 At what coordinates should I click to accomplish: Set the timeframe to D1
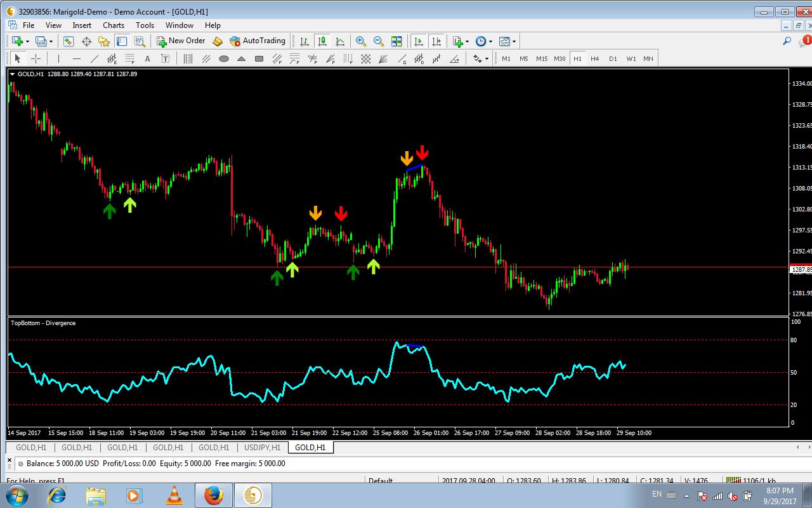(x=613, y=58)
